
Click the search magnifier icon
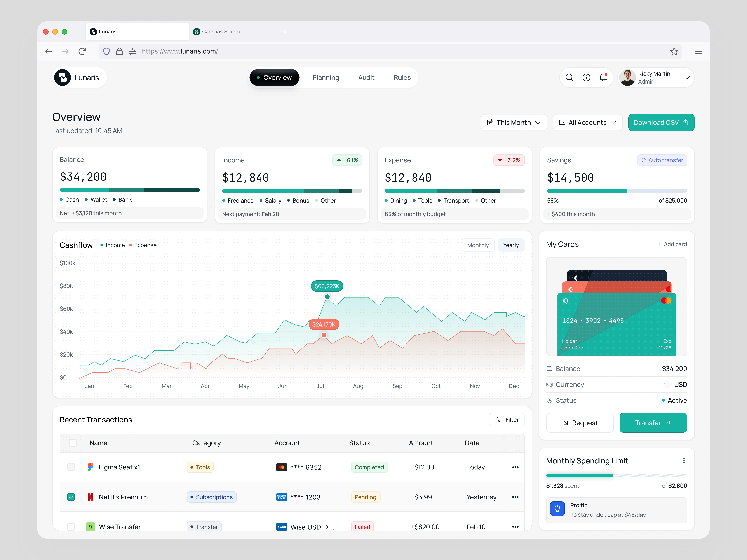pos(569,78)
